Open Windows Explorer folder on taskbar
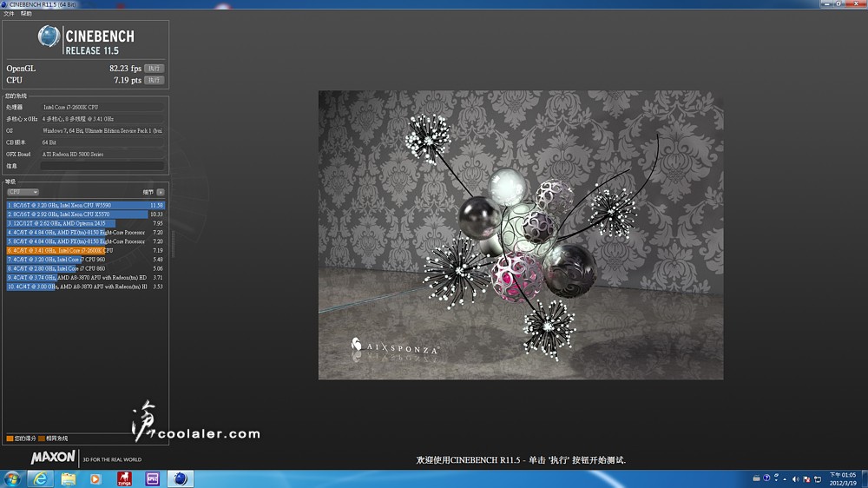This screenshot has height=488, width=868. click(68, 478)
